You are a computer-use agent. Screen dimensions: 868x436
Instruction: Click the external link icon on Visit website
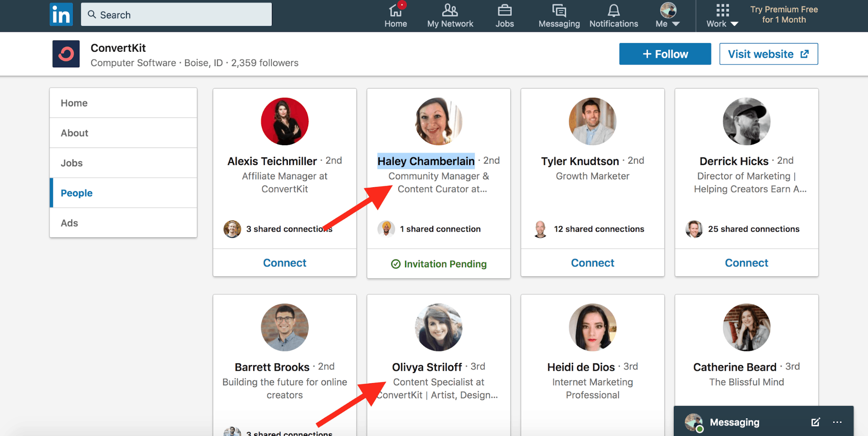point(805,54)
